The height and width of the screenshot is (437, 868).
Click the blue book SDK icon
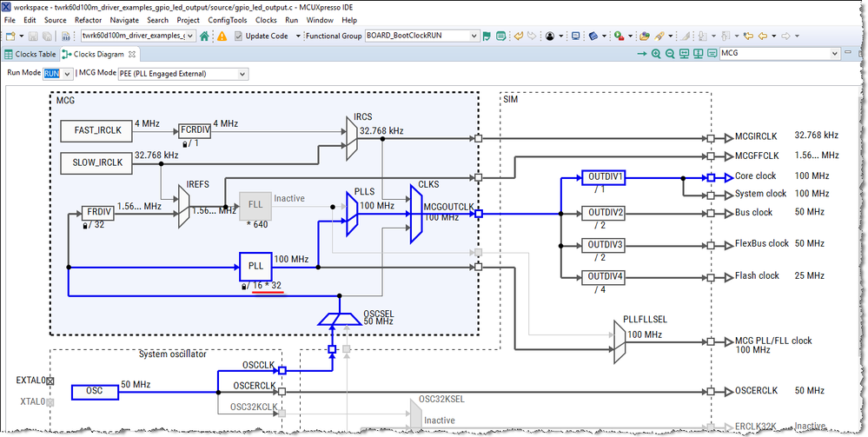click(593, 36)
